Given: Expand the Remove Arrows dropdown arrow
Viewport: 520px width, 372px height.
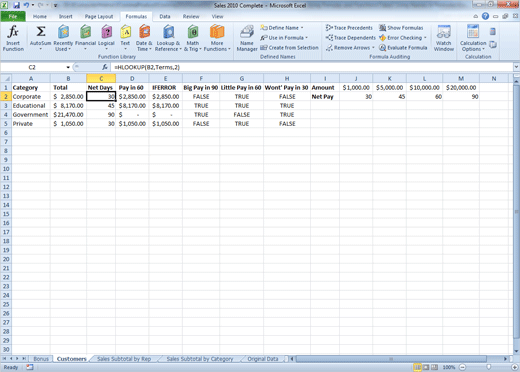Looking at the screenshot, I should 373,48.
